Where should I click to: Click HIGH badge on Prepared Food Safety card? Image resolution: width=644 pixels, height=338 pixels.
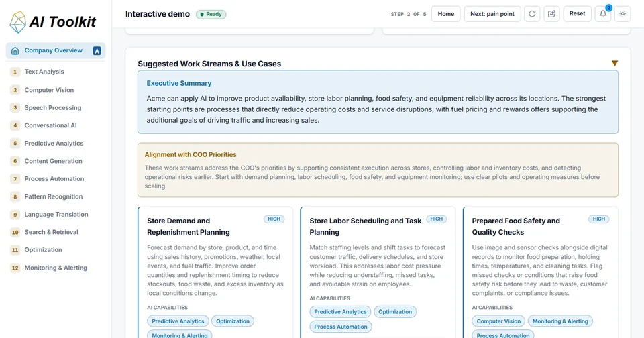click(x=599, y=219)
